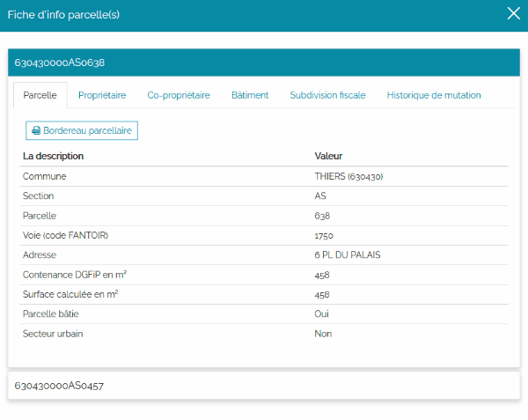528x420 pixels.
Task: Close the Fiche d'info parcelle(s) dialog
Action: click(x=514, y=14)
